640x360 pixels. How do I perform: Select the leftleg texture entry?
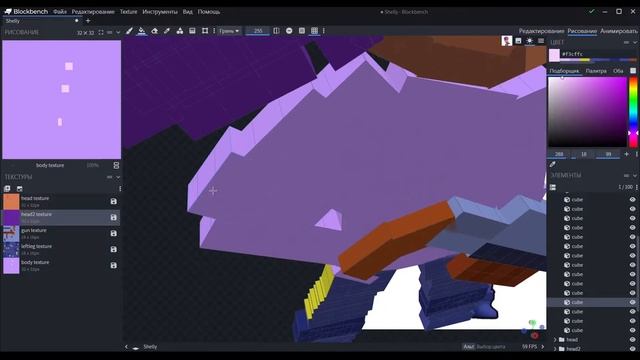coord(61,249)
